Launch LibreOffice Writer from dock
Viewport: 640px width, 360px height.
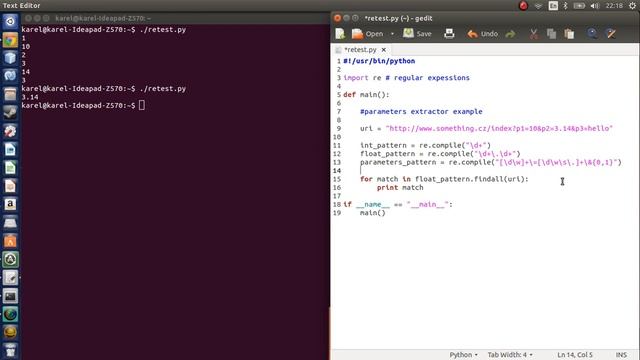10,149
